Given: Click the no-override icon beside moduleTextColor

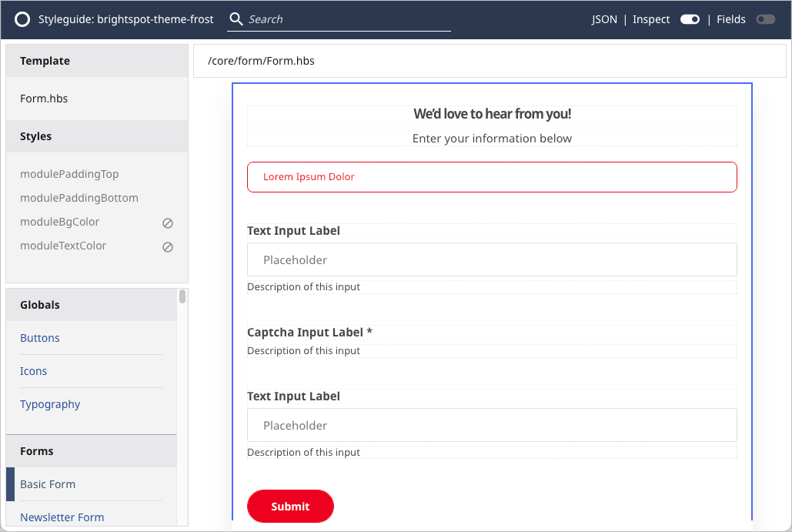Looking at the screenshot, I should tap(168, 246).
